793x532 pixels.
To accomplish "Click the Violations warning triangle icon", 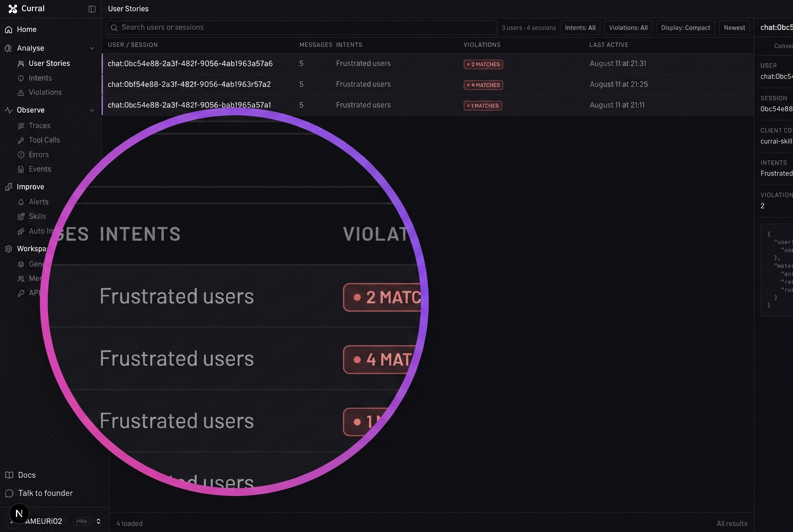I will tap(21, 93).
